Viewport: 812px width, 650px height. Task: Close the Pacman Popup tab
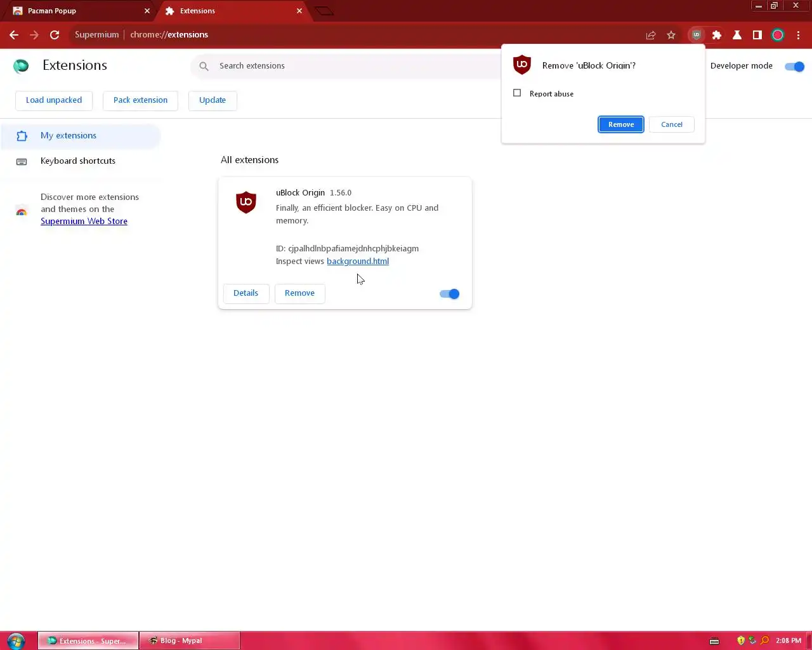point(147,11)
